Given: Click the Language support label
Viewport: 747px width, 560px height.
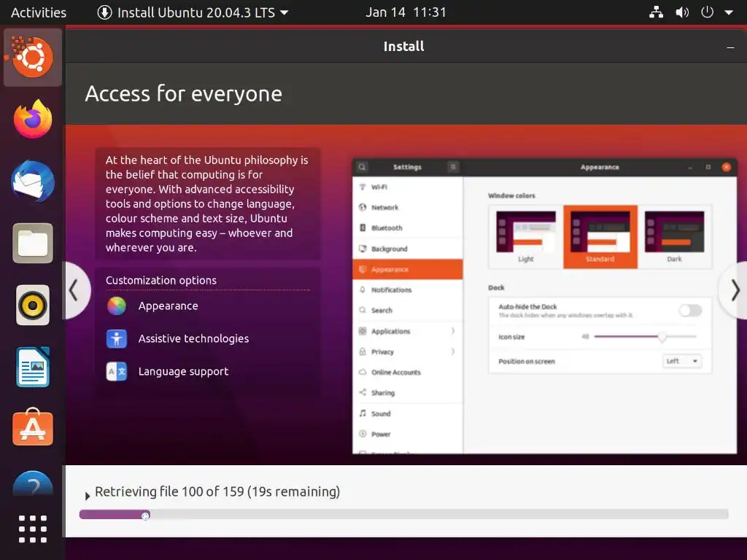Looking at the screenshot, I should (x=183, y=371).
